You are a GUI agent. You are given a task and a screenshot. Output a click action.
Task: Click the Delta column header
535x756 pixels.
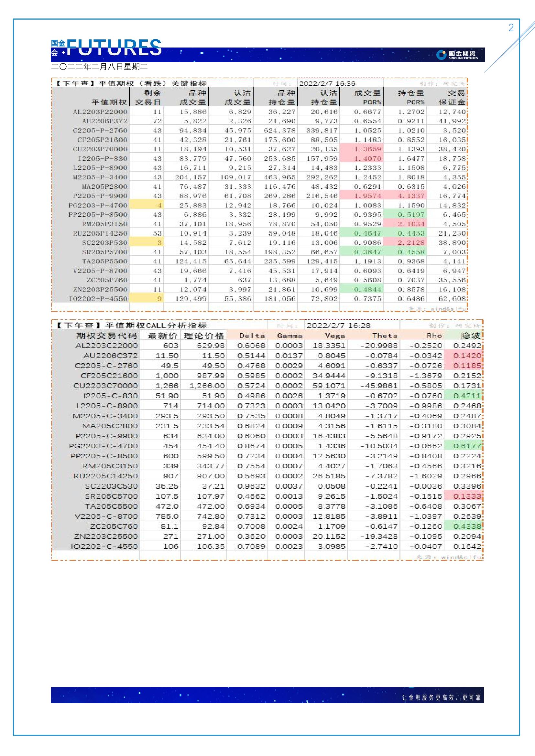point(252,336)
